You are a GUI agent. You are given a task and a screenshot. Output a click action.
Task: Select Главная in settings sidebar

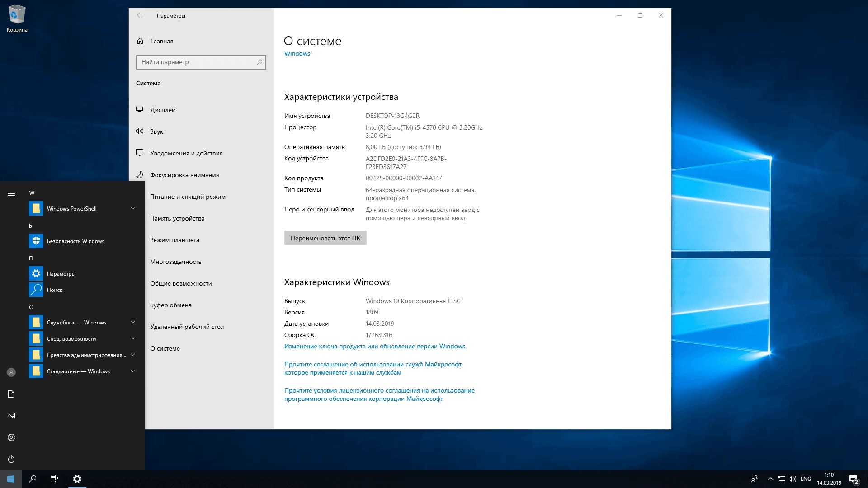click(201, 41)
